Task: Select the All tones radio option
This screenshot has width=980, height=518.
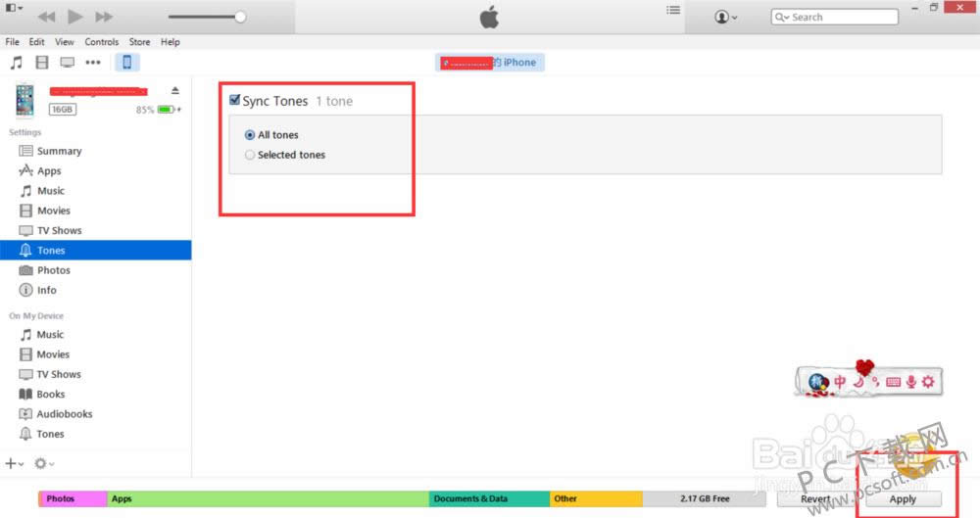Action: click(x=250, y=135)
